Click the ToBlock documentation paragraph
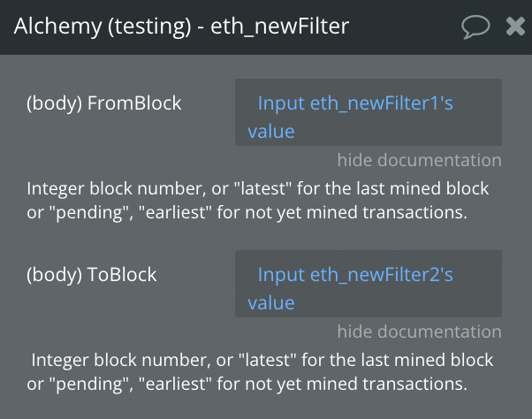 [x=260, y=372]
